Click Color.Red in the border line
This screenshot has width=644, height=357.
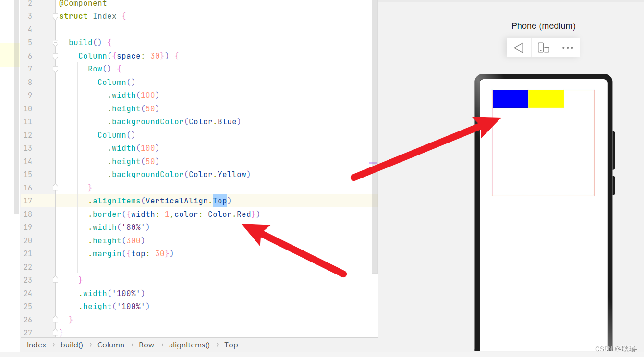tap(230, 214)
